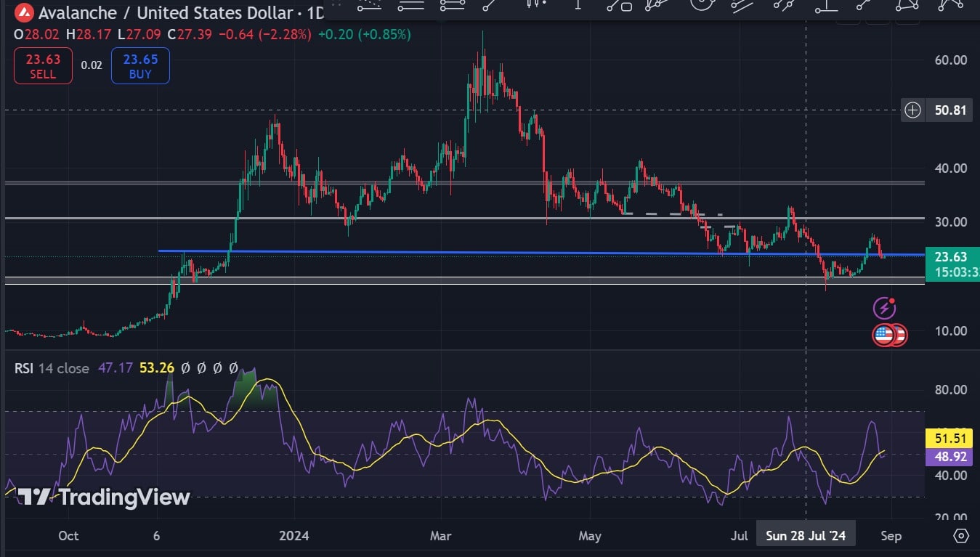Click the green +0.20 (+0.85%) value
Image resolution: width=980 pixels, height=557 pixels.
click(x=364, y=35)
